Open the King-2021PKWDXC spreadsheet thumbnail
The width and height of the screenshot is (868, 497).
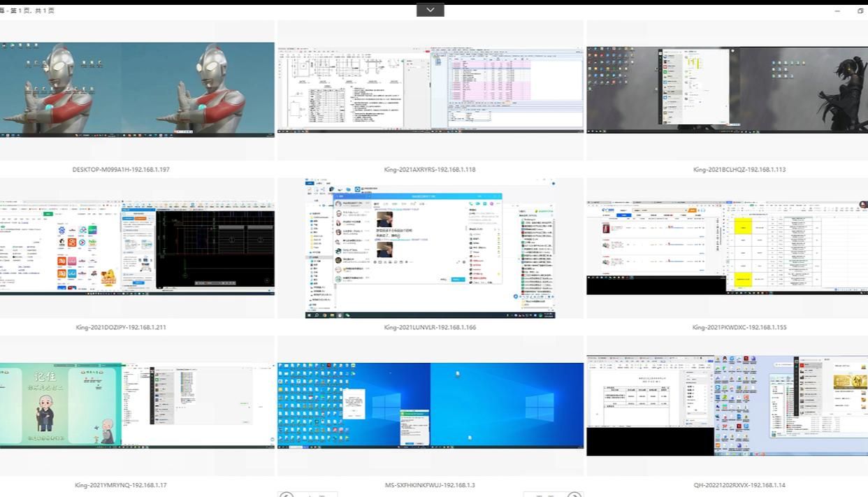pyautogui.click(x=727, y=248)
